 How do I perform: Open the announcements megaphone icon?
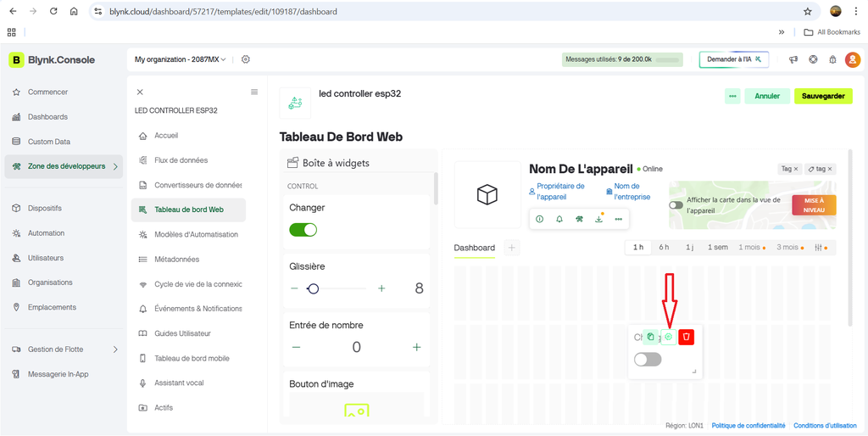[x=793, y=59]
